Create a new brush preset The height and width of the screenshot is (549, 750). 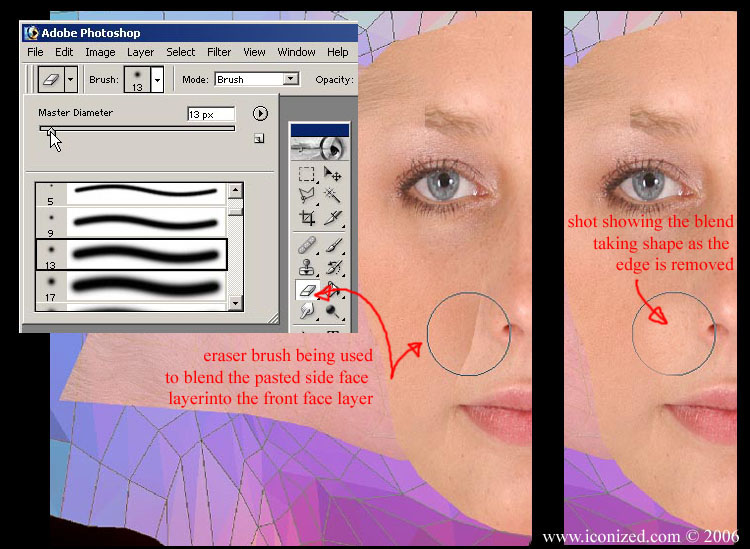(x=259, y=139)
